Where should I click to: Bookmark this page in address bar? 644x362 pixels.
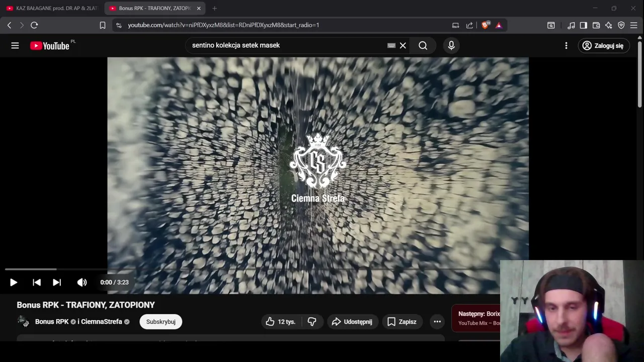[x=103, y=25]
